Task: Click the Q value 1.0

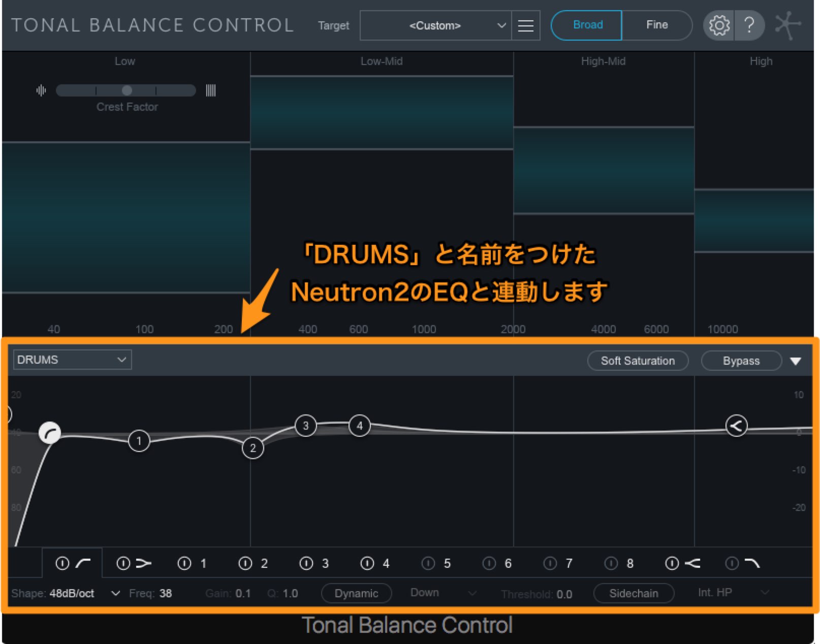Action: (290, 593)
